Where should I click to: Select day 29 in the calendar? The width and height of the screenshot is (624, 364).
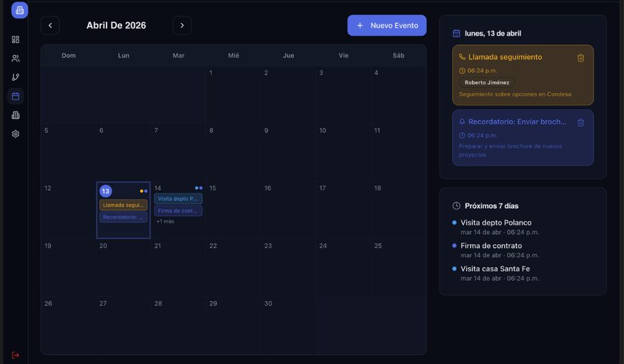(233, 325)
